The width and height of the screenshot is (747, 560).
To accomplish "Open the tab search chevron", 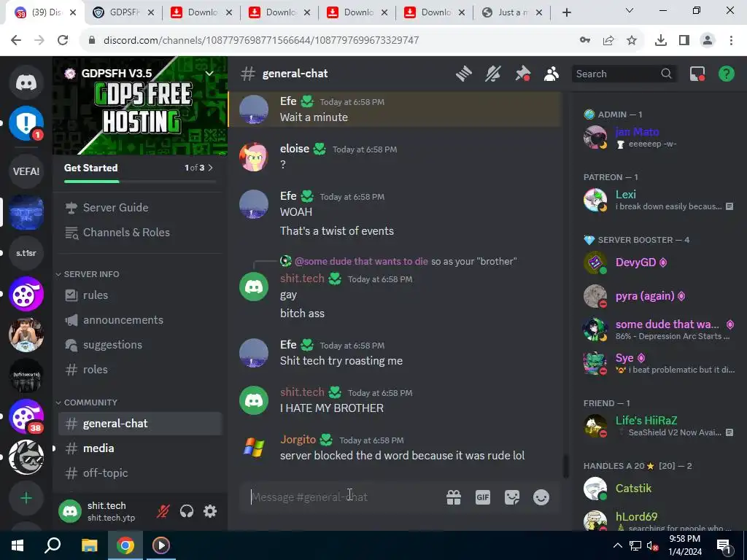I will [x=630, y=10].
